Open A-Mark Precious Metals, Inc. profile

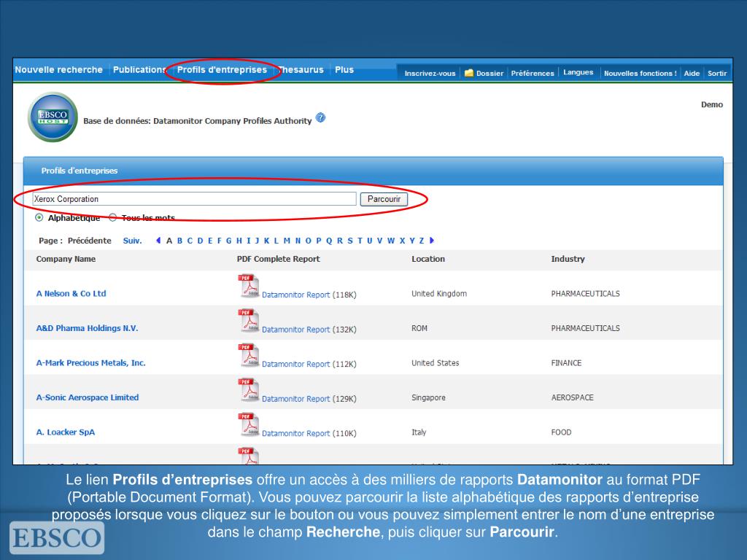coord(91,363)
